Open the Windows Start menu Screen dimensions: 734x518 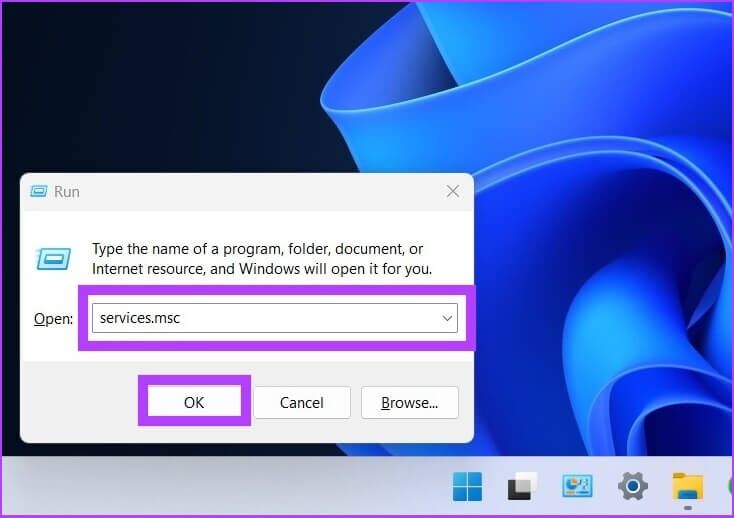[468, 486]
